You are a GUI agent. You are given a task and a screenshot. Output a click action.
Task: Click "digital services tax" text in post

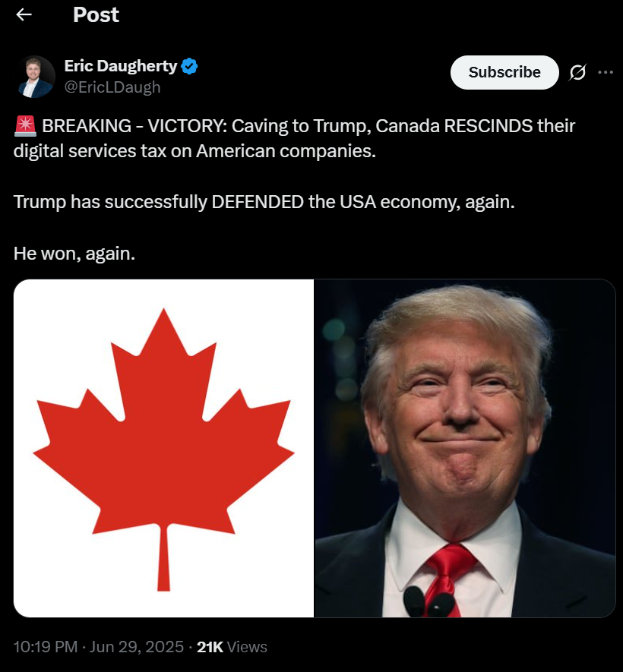90,151
